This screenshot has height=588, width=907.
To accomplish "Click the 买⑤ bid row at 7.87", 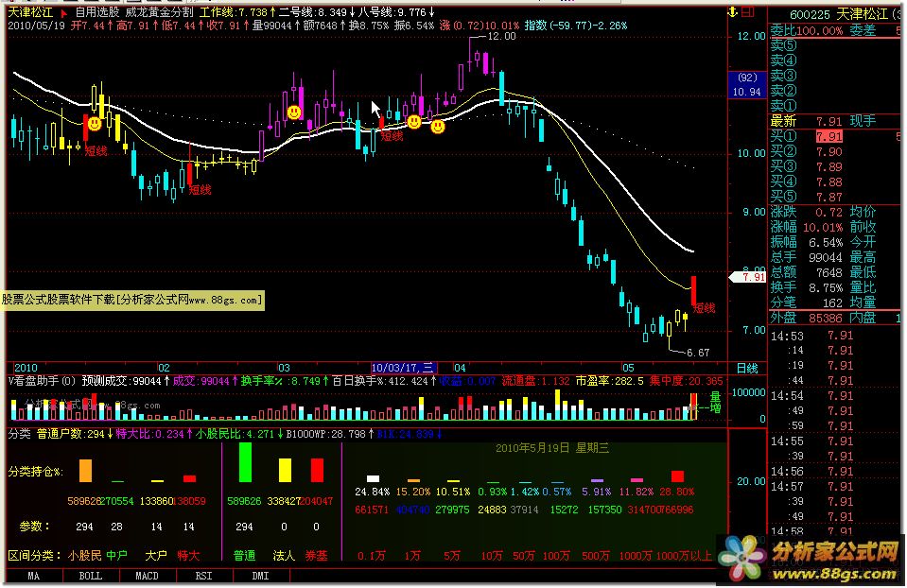I will tap(836, 198).
